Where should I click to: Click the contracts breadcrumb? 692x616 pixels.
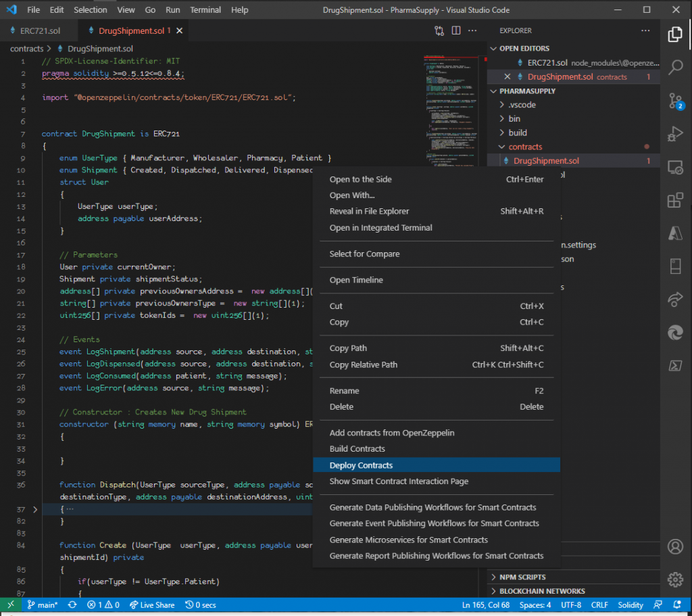click(x=26, y=49)
